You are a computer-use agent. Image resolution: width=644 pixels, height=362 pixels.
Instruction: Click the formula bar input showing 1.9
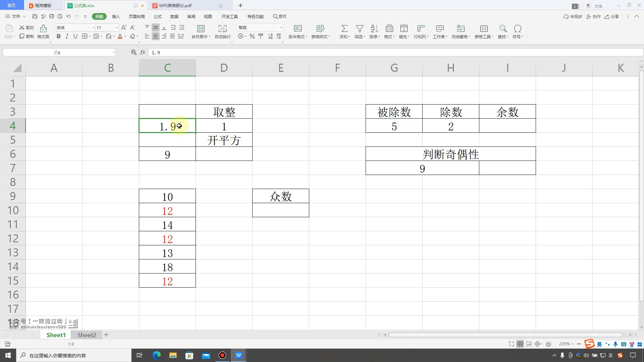coord(395,52)
